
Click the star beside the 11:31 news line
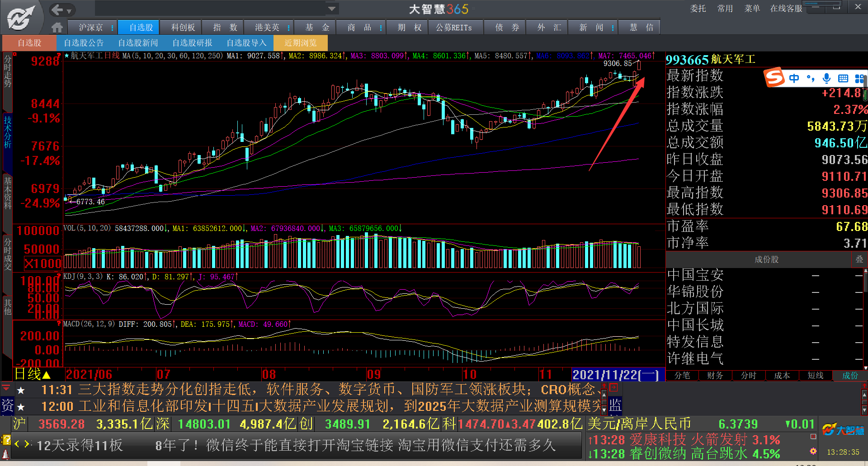tap(21, 390)
